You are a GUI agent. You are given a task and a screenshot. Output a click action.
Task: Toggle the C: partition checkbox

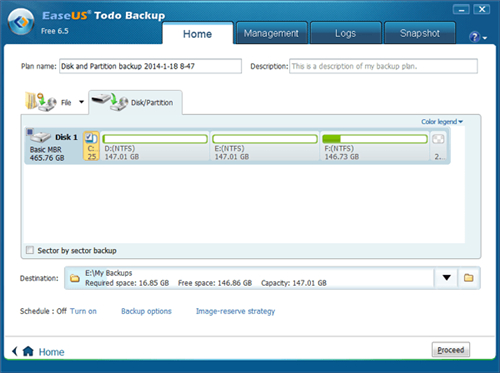coord(89,137)
